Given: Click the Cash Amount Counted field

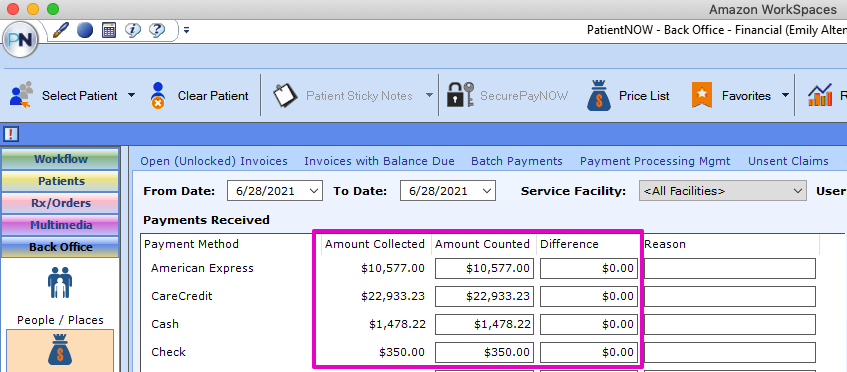Looking at the screenshot, I should pos(484,324).
